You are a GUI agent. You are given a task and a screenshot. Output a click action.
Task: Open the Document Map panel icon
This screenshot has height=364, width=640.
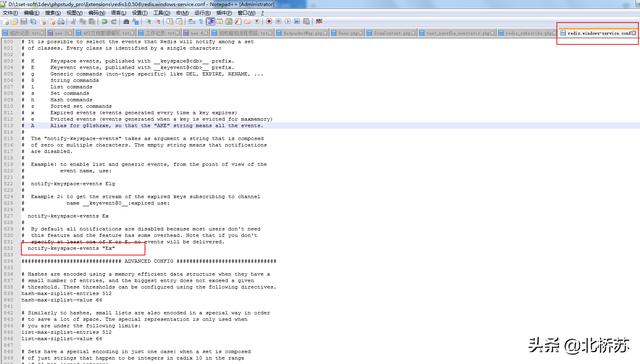pyautogui.click(x=229, y=22)
